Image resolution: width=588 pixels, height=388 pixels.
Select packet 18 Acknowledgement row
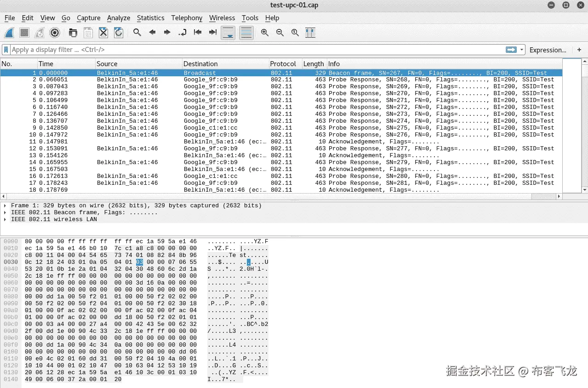281,190
